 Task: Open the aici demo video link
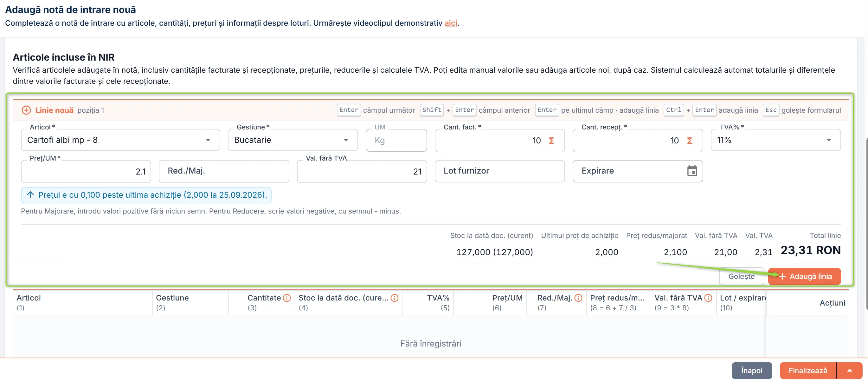click(451, 23)
